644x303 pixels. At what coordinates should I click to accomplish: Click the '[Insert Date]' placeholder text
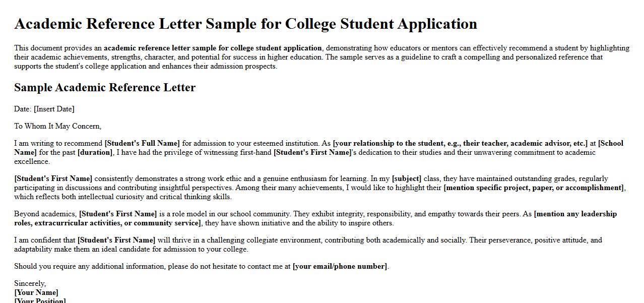(x=54, y=109)
